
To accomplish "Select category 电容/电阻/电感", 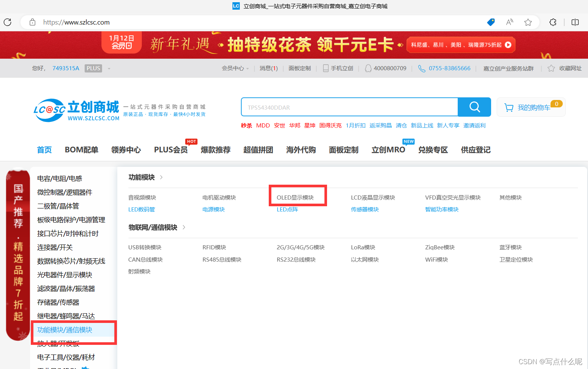I will 59,178.
